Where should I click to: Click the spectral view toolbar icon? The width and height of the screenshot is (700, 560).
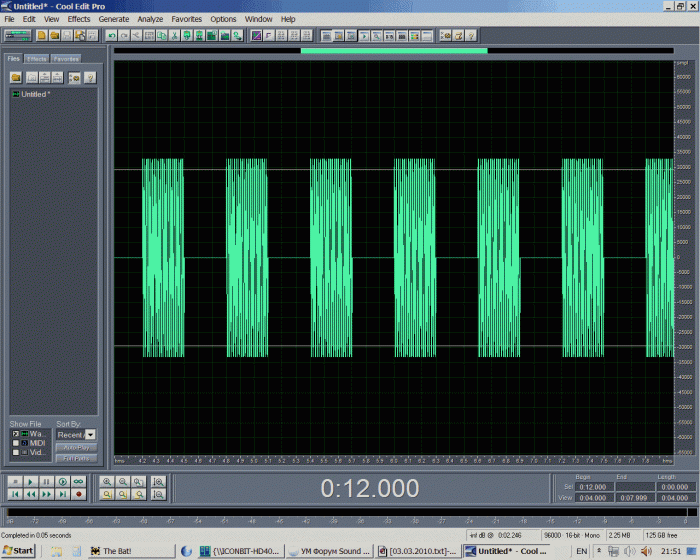pyautogui.click(x=256, y=35)
